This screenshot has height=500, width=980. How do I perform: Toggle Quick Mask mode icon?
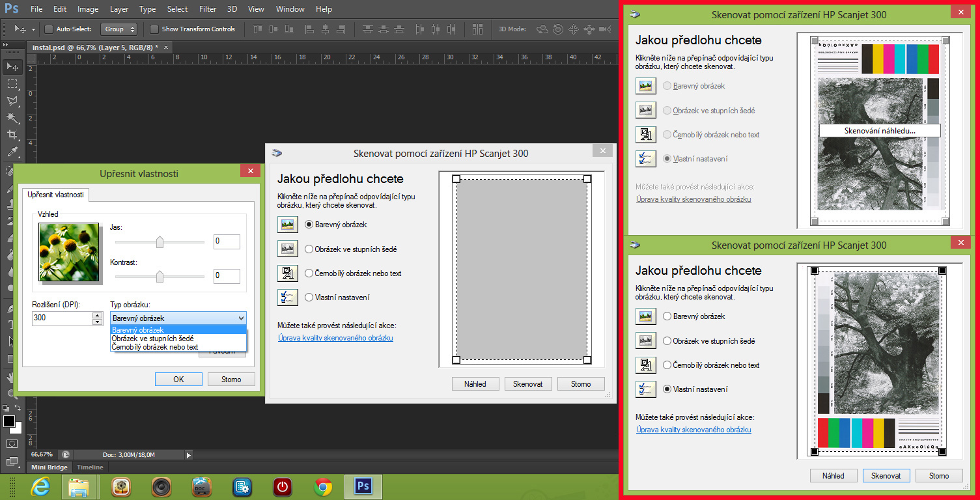tap(12, 443)
